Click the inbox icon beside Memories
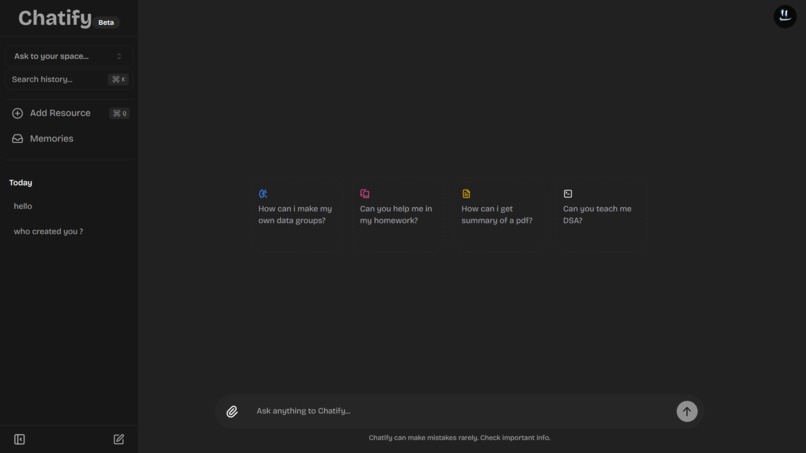Screen dimensions: 806x453 17,139
